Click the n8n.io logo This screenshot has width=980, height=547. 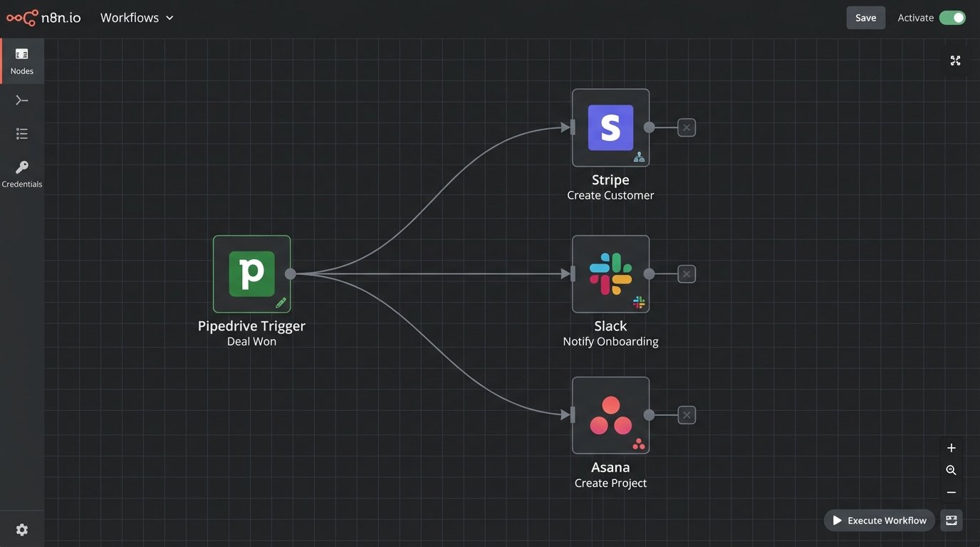click(44, 17)
